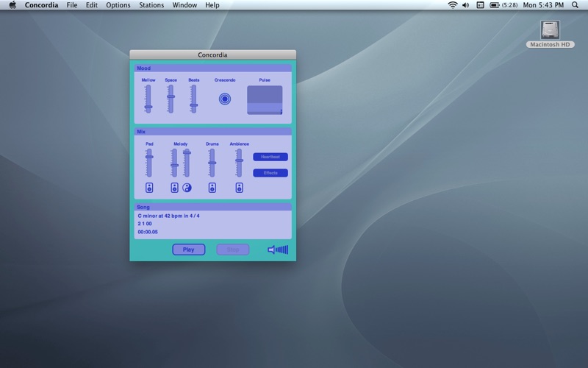Toggle the Crescendo circular button

pos(225,99)
